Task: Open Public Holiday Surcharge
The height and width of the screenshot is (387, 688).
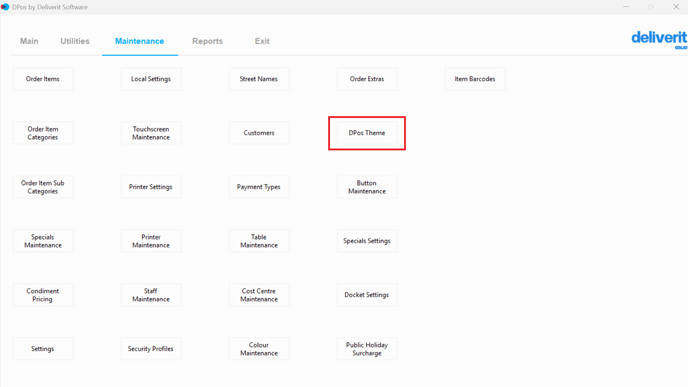Action: point(367,349)
